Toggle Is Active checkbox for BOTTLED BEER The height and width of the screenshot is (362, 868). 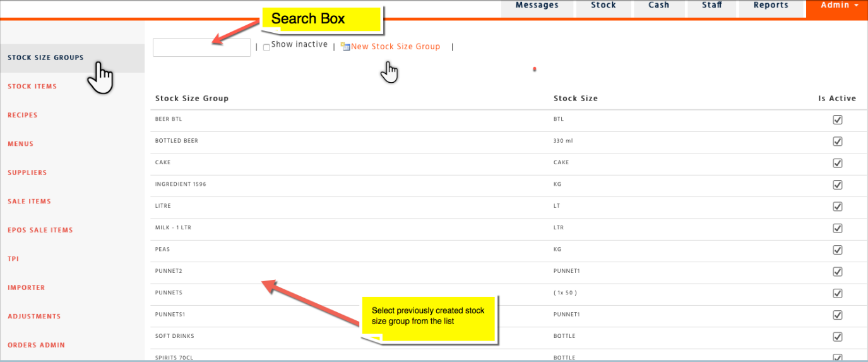pos(838,142)
